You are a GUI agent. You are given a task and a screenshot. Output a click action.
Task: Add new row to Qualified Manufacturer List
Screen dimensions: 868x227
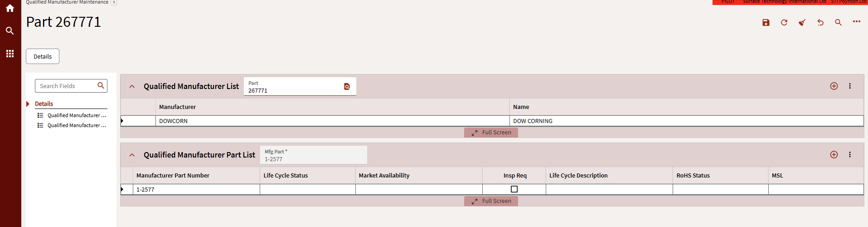pyautogui.click(x=834, y=86)
